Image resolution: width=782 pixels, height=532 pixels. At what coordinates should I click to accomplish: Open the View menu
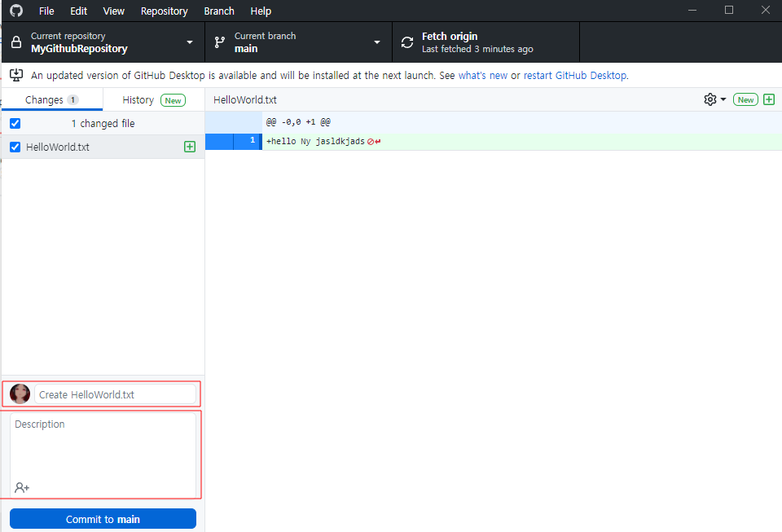point(114,11)
